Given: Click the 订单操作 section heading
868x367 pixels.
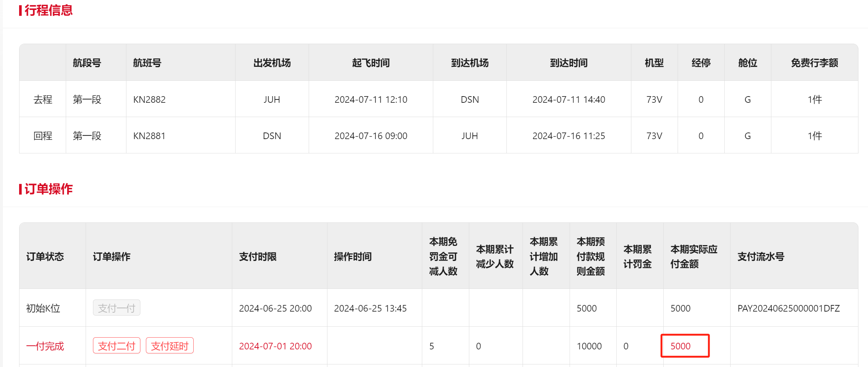Looking at the screenshot, I should pos(48,189).
